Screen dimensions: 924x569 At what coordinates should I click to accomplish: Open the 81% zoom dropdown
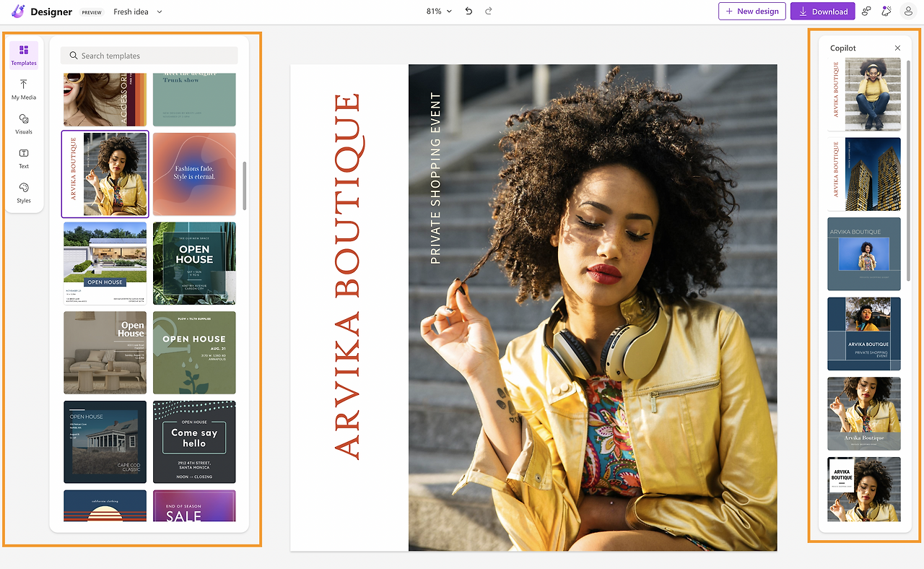pos(440,12)
